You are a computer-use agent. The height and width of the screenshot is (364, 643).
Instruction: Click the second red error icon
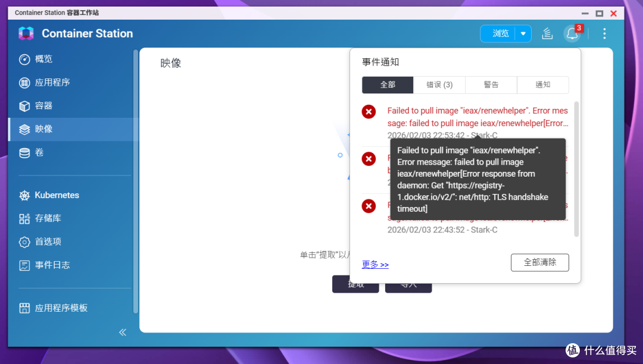pos(369,159)
